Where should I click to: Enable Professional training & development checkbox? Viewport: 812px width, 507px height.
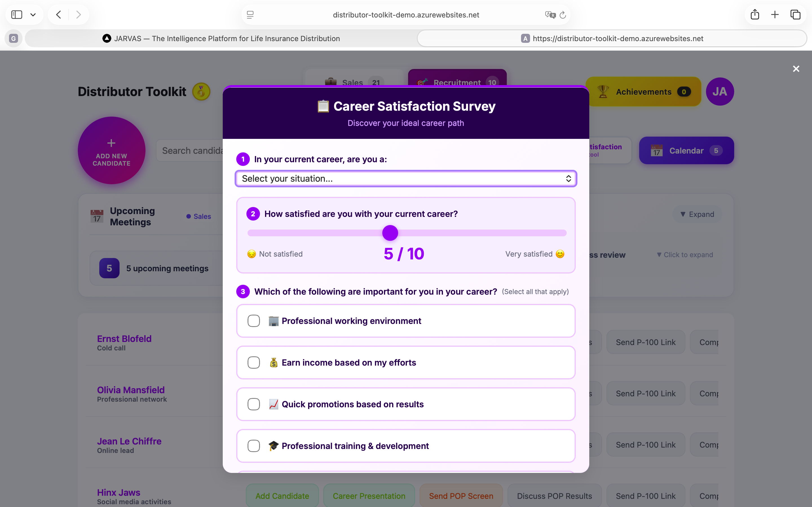point(254,446)
